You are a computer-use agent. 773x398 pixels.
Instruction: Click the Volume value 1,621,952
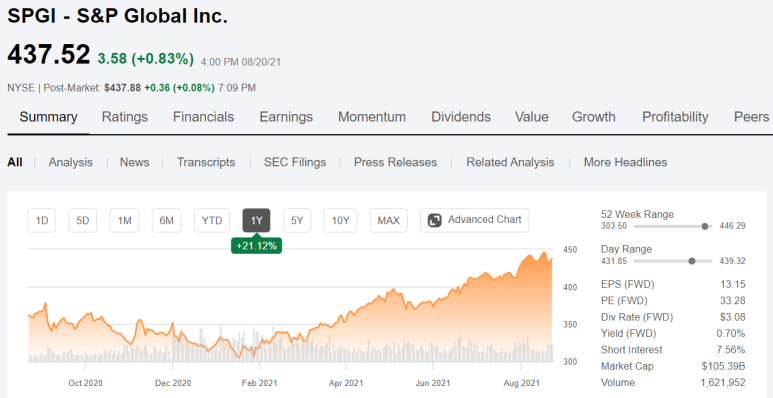(x=724, y=382)
